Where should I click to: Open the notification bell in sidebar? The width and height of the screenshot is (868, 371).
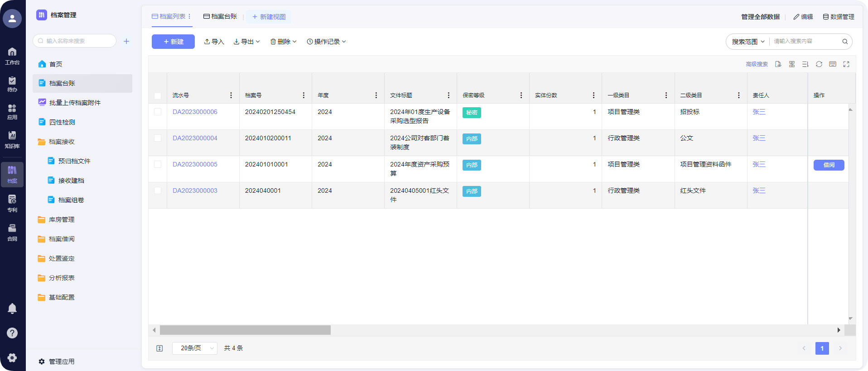(x=12, y=309)
